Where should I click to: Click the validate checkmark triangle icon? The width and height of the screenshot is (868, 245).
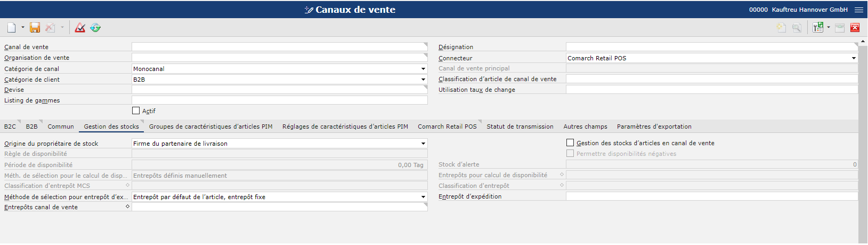80,28
